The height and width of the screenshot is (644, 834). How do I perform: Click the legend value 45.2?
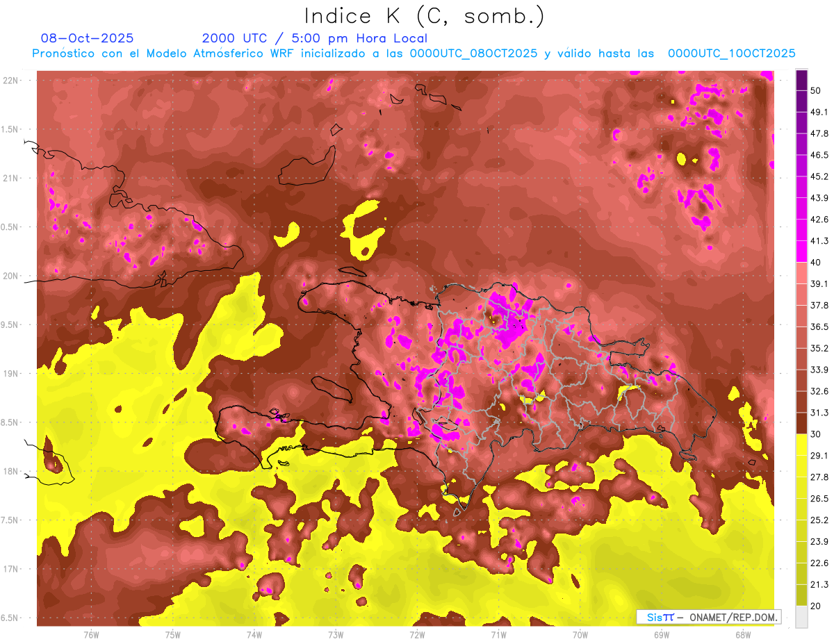click(x=819, y=176)
